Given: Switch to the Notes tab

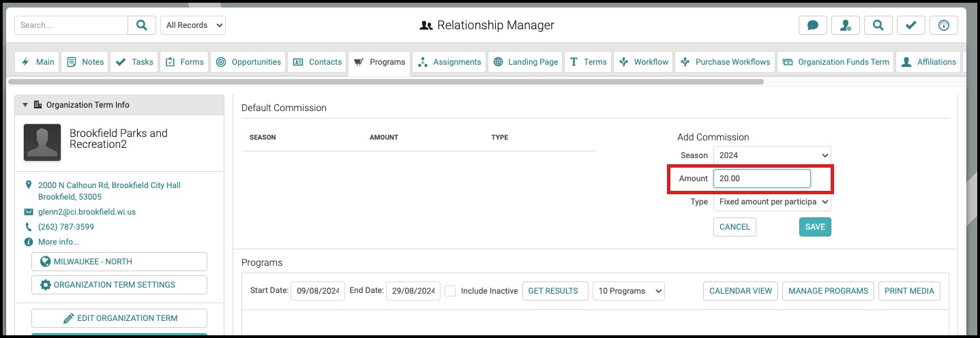Looking at the screenshot, I should (x=85, y=62).
